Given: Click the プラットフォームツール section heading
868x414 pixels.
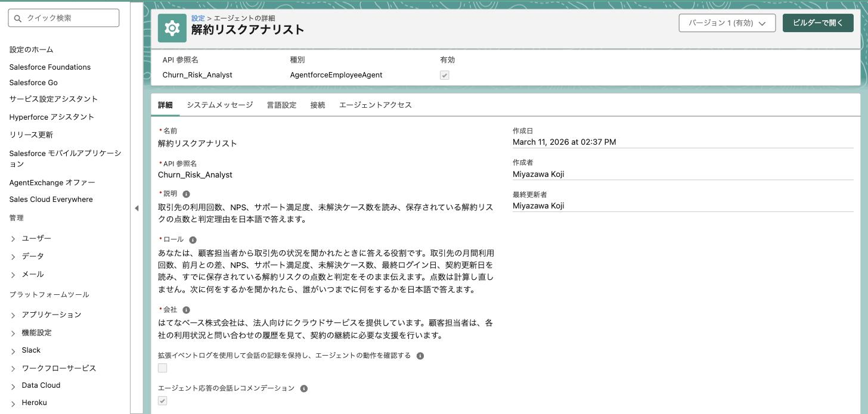Looking at the screenshot, I should pos(49,295).
